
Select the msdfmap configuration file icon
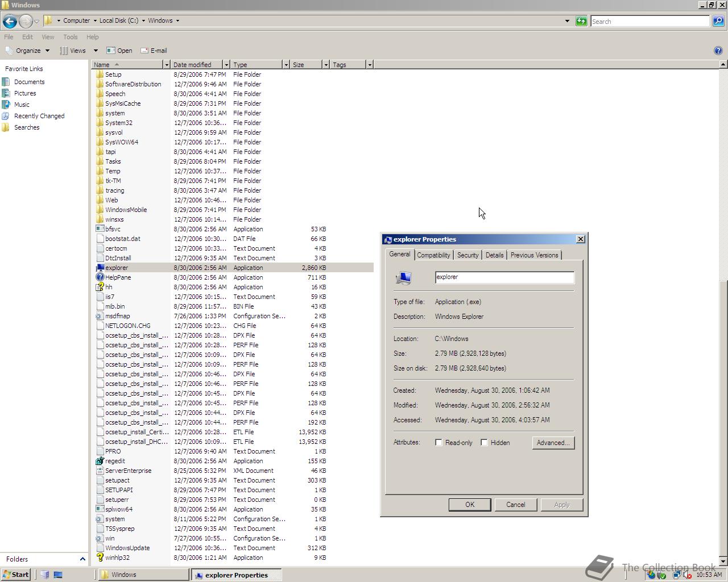pos(100,316)
